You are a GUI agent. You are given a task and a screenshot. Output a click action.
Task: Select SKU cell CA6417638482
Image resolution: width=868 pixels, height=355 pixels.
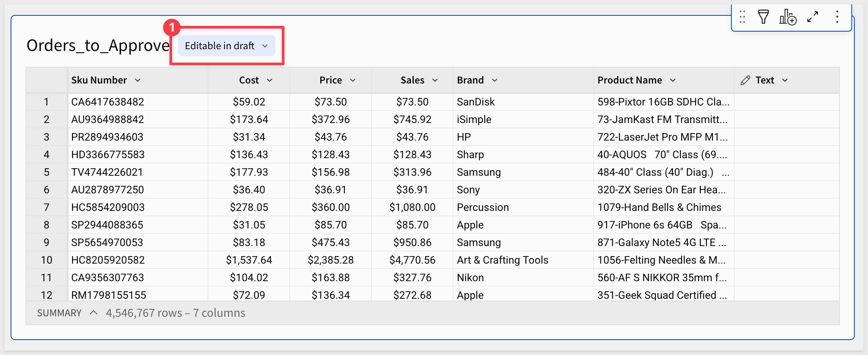(108, 102)
